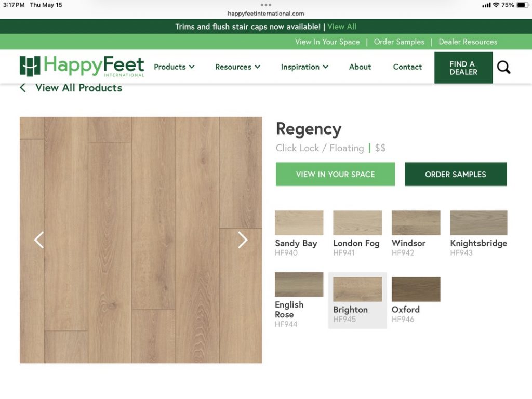Tap the Wi-Fi status icon
532x399 pixels.
[496, 5]
